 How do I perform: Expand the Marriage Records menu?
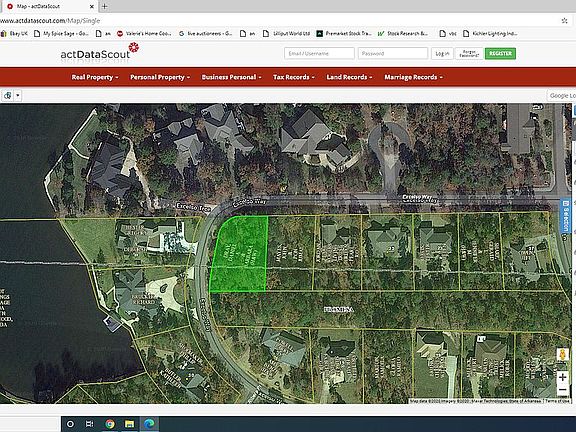tap(413, 77)
